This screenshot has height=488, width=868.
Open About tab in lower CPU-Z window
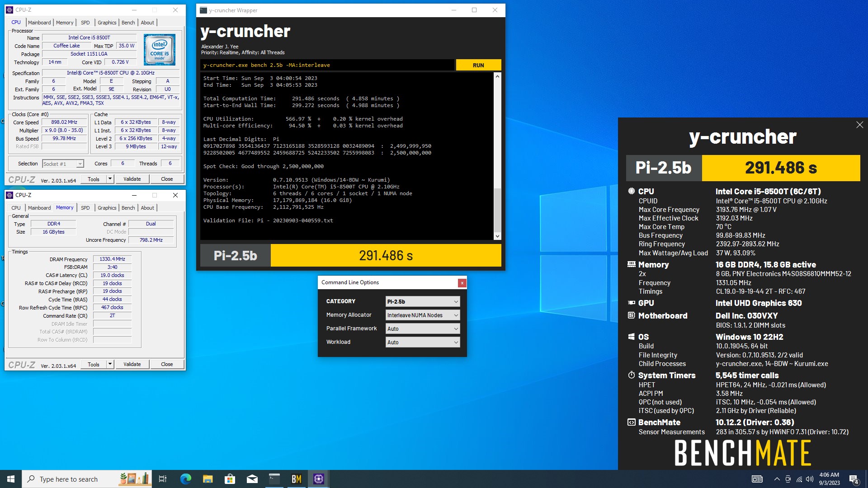pos(147,208)
